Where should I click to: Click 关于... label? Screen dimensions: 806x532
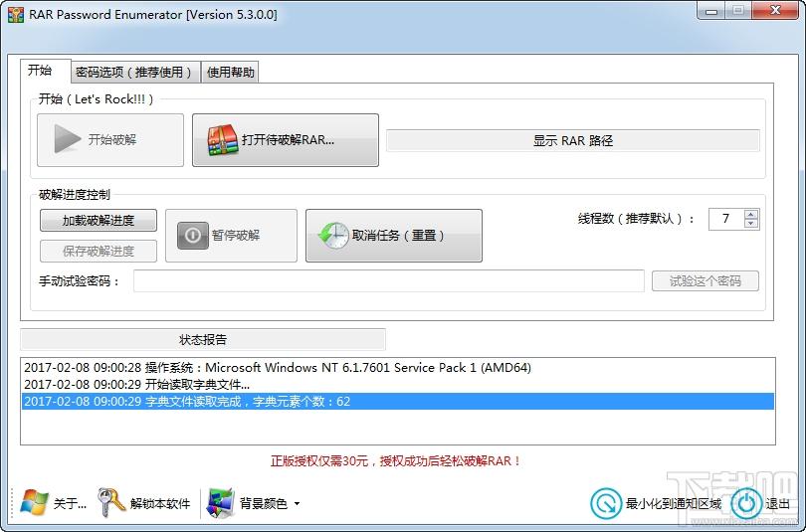tap(70, 504)
